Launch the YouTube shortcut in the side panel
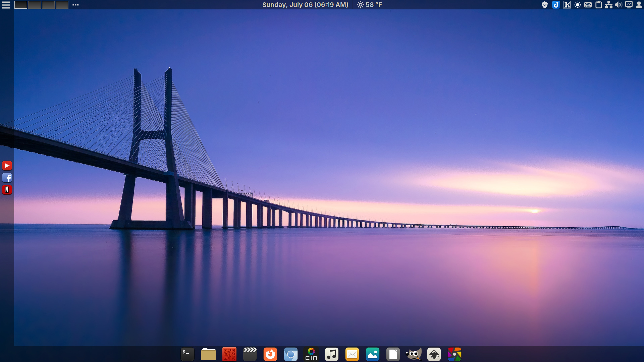Image resolution: width=644 pixels, height=362 pixels. (7, 166)
